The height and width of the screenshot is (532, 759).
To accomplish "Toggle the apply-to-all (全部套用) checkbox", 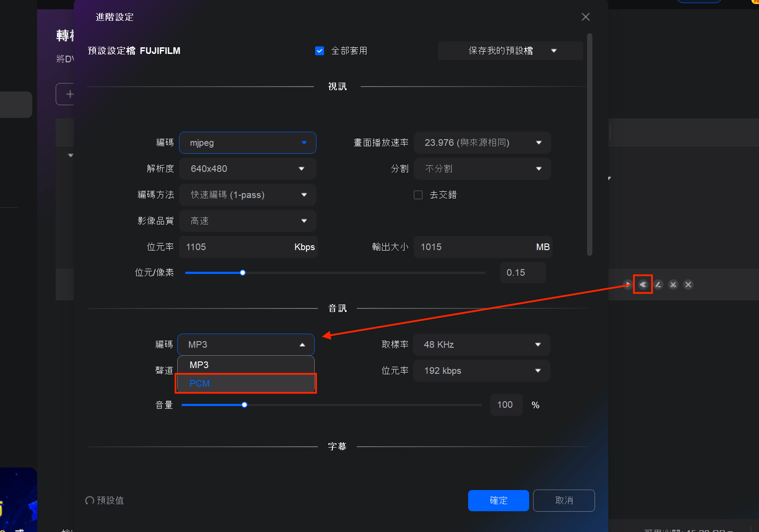I will pos(320,51).
